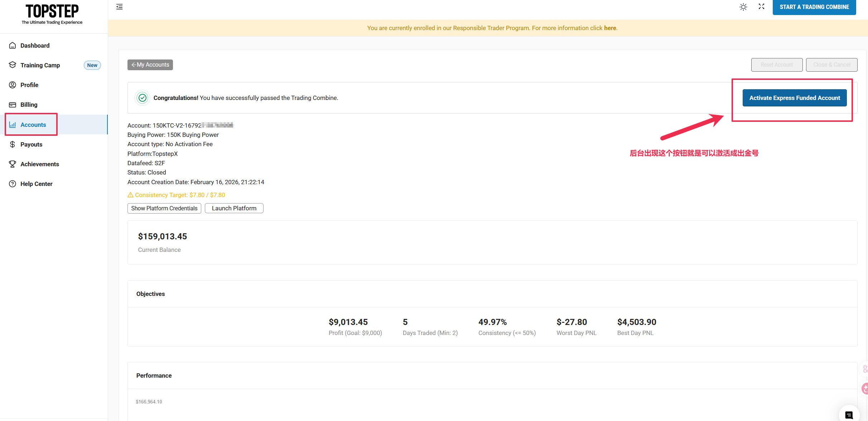Click the Payouts dollar icon
Image resolution: width=868 pixels, height=421 pixels.
tap(13, 144)
